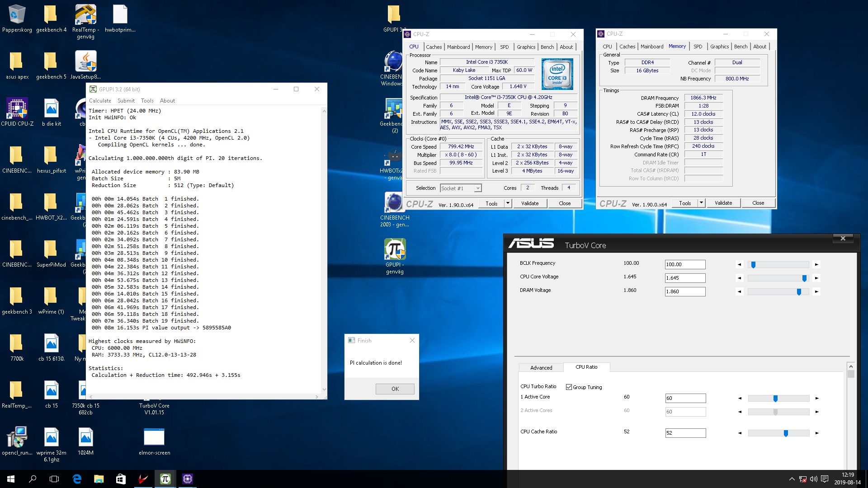Open wprime 32m 6.1ghz image
Screen dimensions: 868x488
tap(51, 445)
